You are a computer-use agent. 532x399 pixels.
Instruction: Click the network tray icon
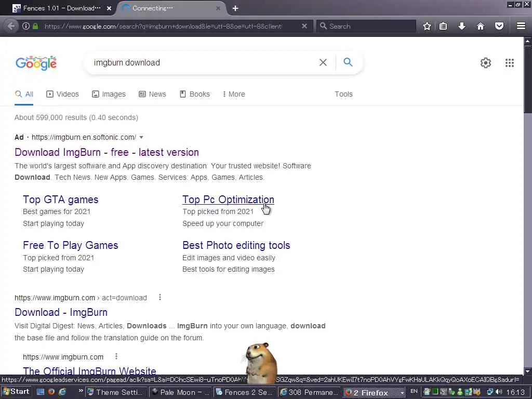490,392
